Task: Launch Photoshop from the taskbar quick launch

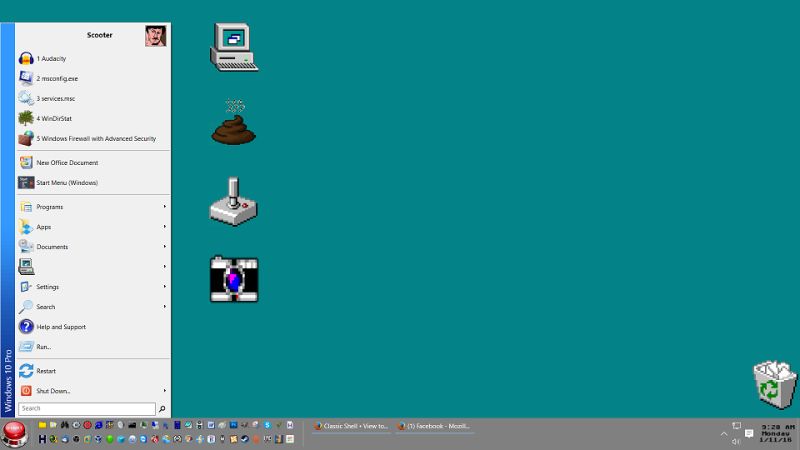Action: coord(233,425)
